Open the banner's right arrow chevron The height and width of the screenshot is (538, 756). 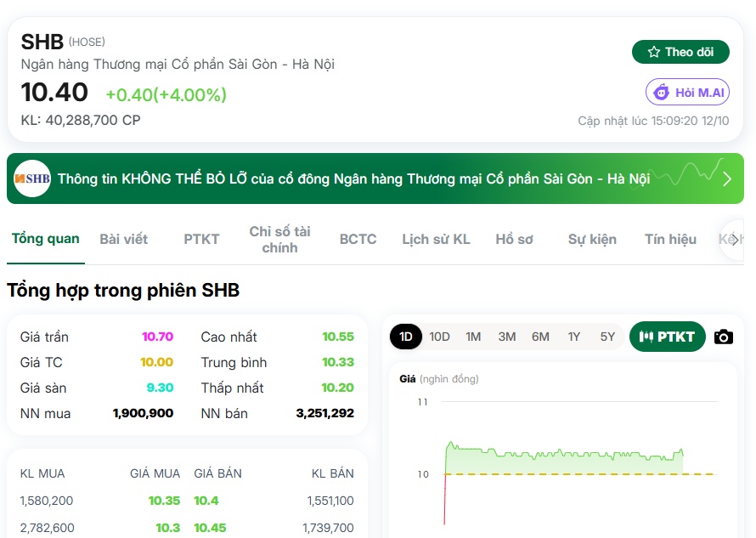(727, 179)
